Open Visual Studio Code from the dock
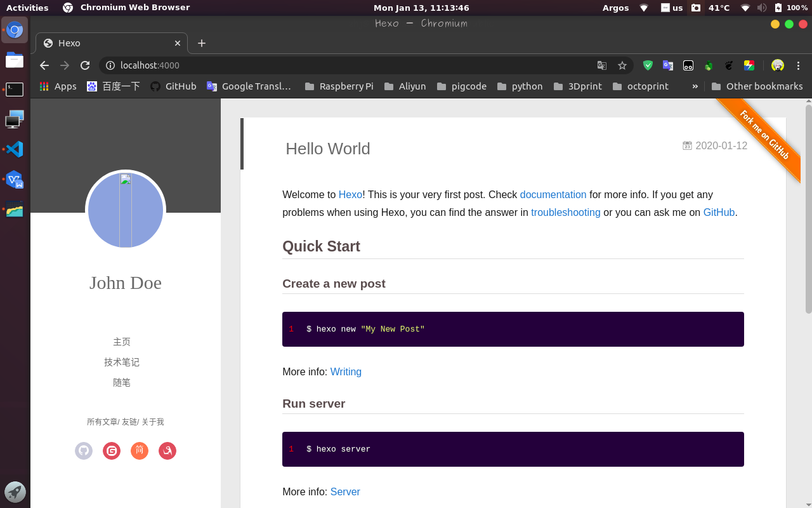 coord(15,149)
